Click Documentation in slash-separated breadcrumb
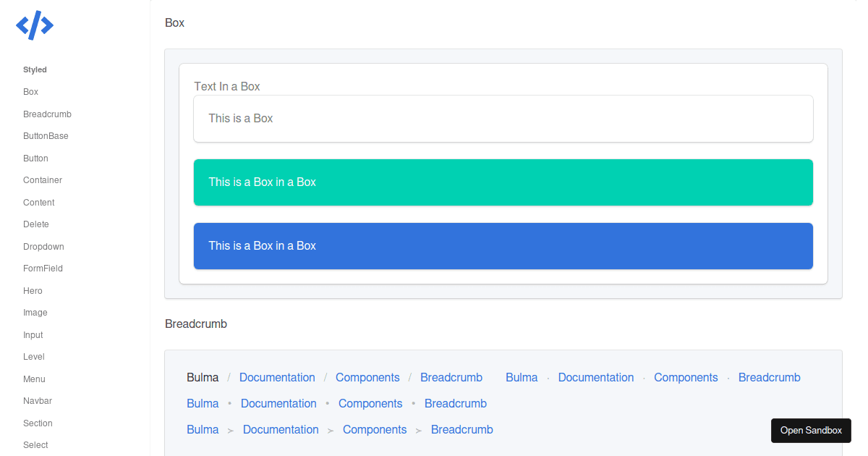 tap(277, 378)
